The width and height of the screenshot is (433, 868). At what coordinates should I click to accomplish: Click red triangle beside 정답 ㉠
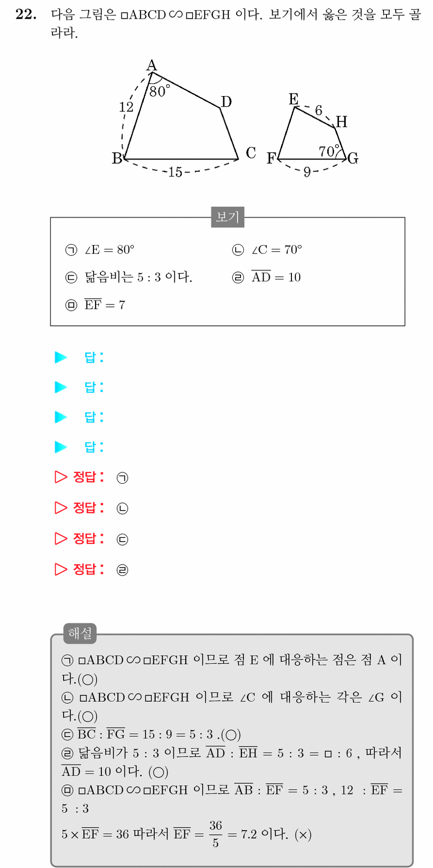pos(61,477)
